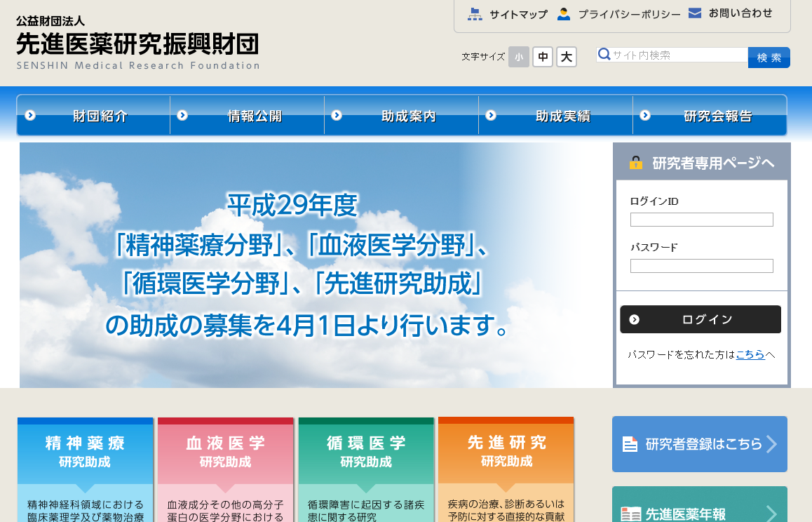
Task: Click the magnifier icon in search box
Action: click(604, 55)
